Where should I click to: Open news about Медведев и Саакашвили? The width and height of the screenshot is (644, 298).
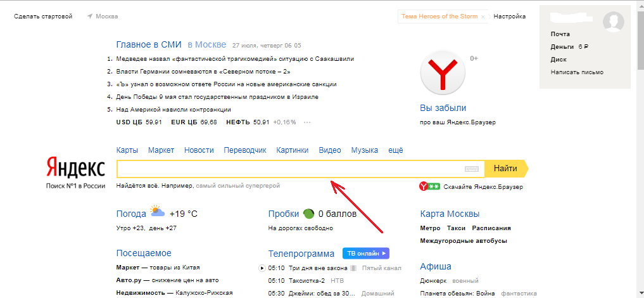235,59
